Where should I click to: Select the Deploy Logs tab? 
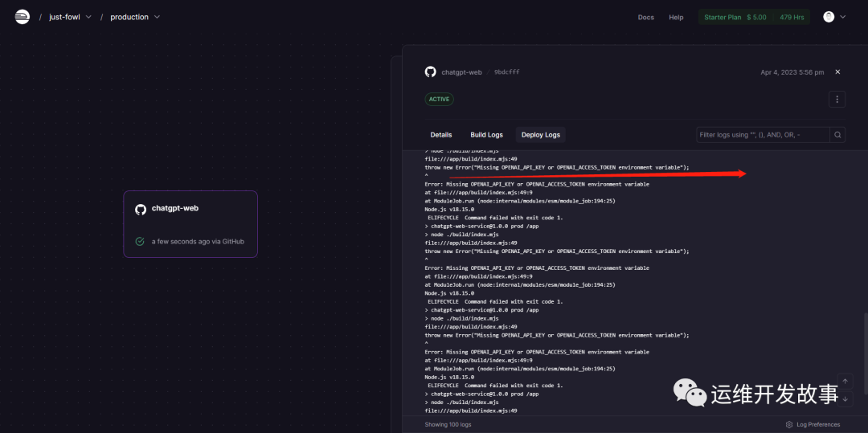coord(541,135)
